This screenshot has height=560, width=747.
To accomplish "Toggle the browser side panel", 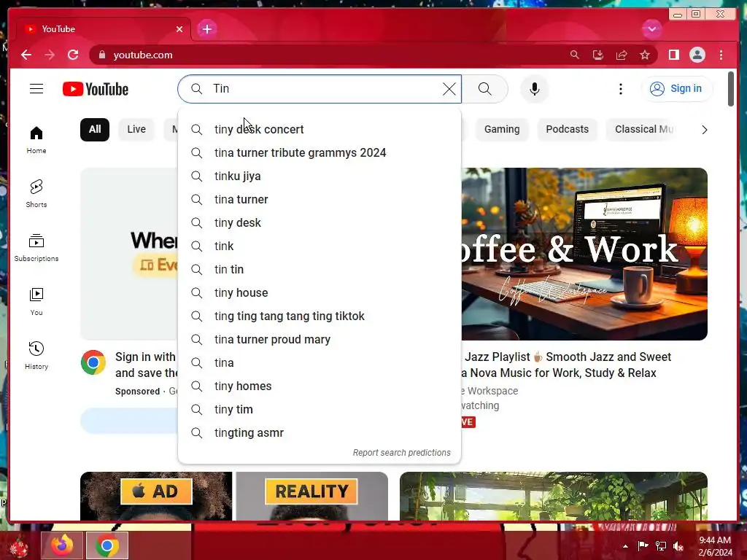I will click(x=673, y=55).
